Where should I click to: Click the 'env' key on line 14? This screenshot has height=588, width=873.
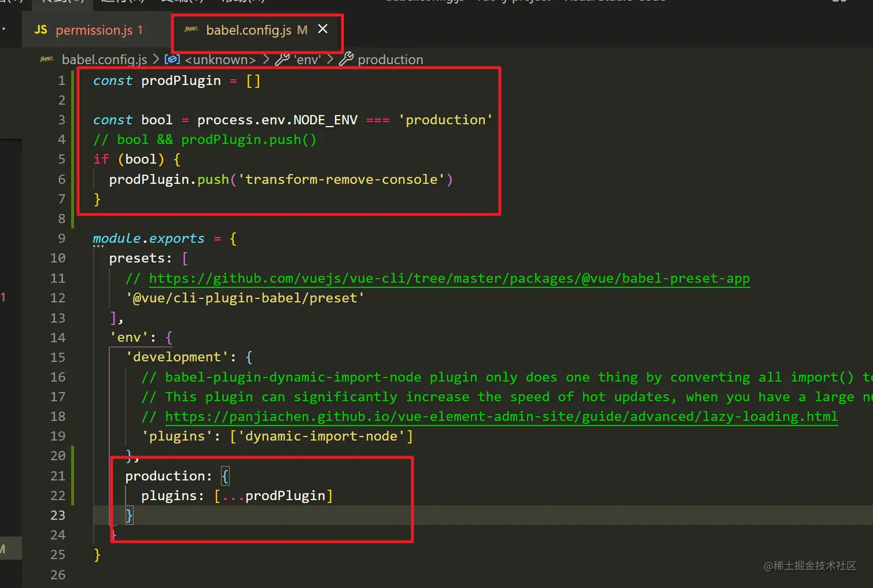pyautogui.click(x=129, y=338)
